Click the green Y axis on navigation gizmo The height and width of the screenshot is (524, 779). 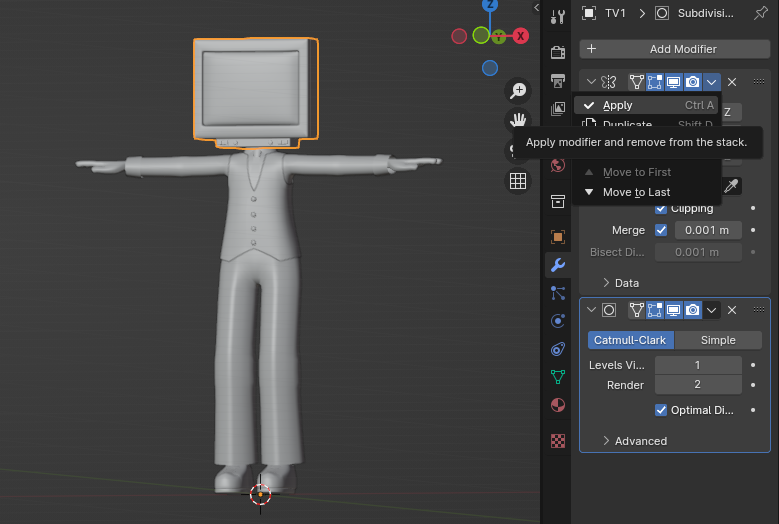499,37
